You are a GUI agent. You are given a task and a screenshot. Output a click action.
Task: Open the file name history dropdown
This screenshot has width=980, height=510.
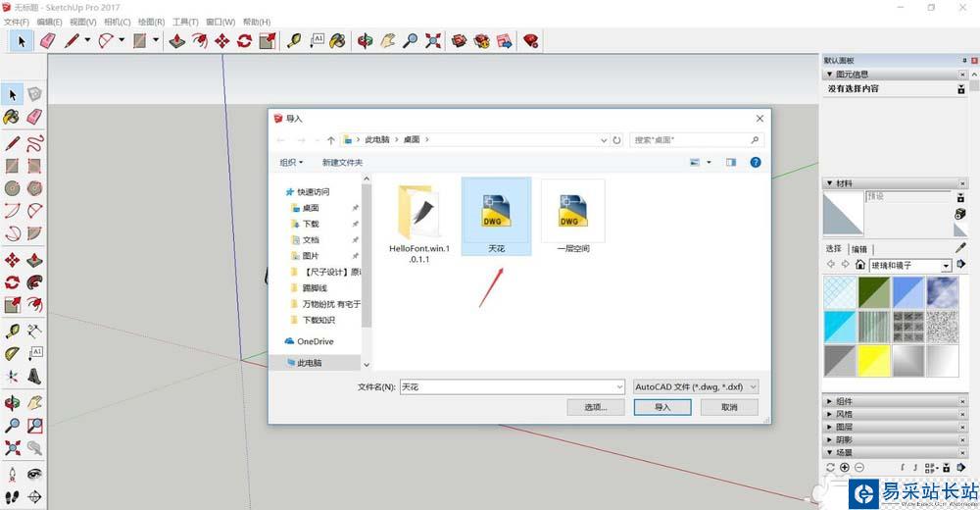pos(619,387)
